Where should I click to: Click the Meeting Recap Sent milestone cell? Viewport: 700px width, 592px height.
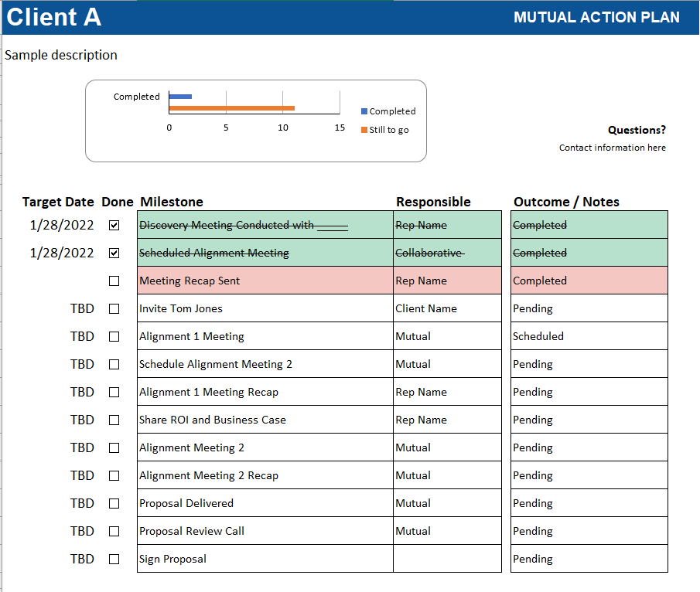click(265, 281)
